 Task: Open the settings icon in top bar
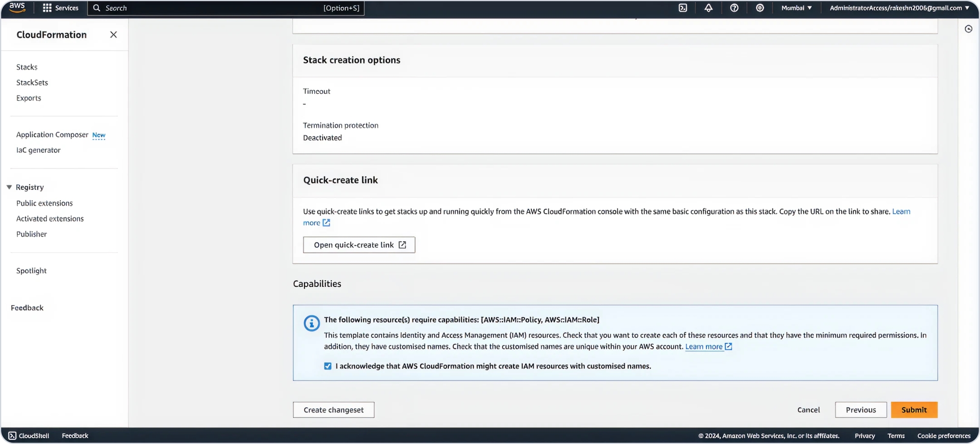[x=760, y=8]
